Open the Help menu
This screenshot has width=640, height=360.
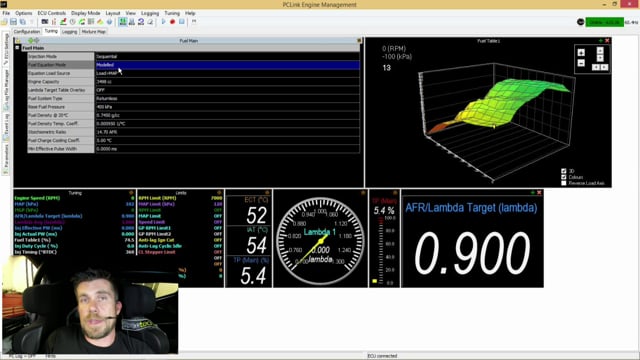(190, 13)
